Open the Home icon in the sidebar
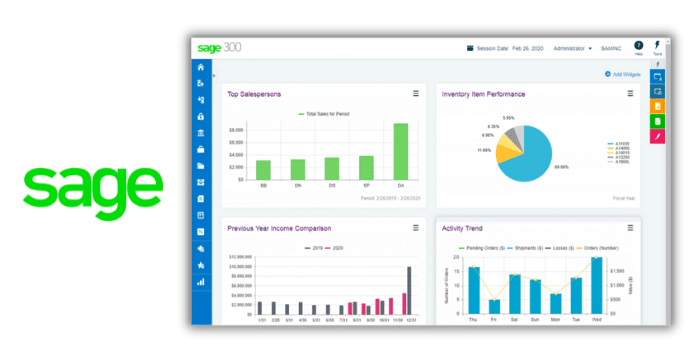This screenshot has width=700, height=360. [x=201, y=67]
